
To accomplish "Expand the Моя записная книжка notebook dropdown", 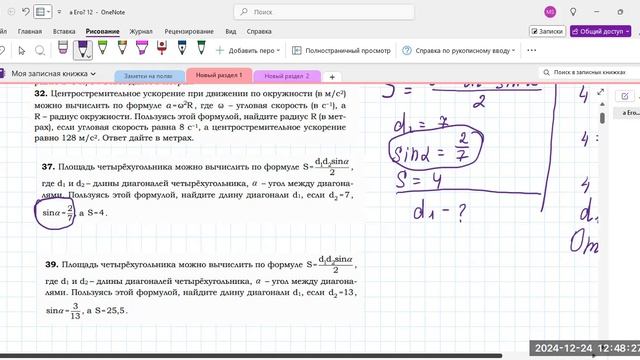I will tap(53, 73).
